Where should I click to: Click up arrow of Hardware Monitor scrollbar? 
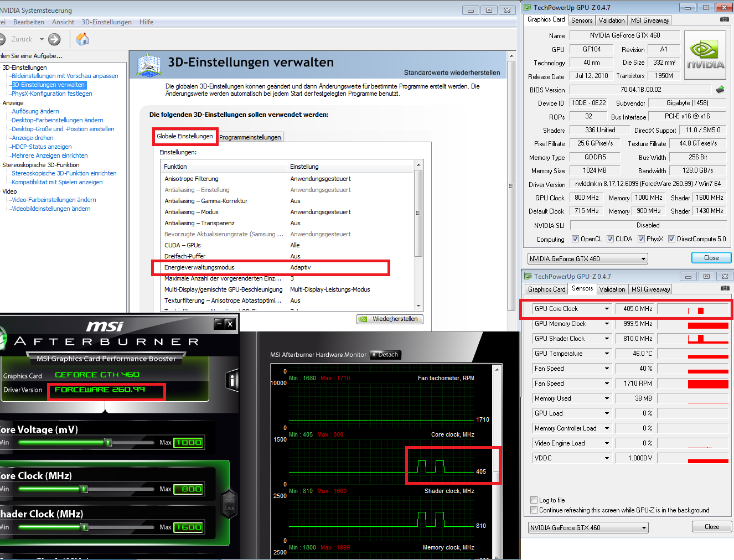[497, 369]
